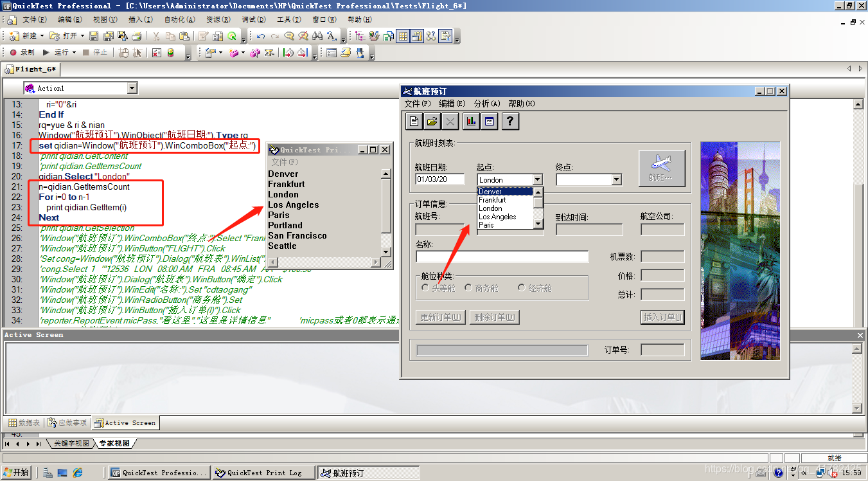Open the dropdown arrow next to Run (运行)
This screenshot has height=481, width=868.
point(75,53)
